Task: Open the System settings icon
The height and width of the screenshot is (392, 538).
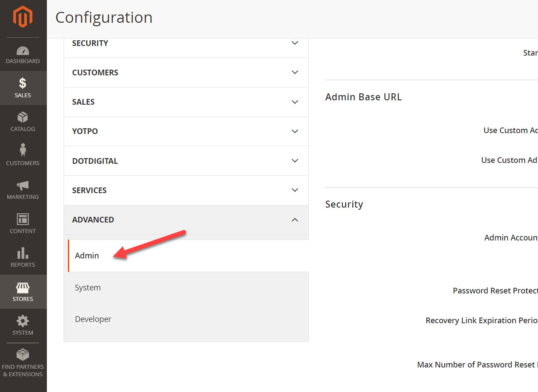Action: tap(23, 325)
